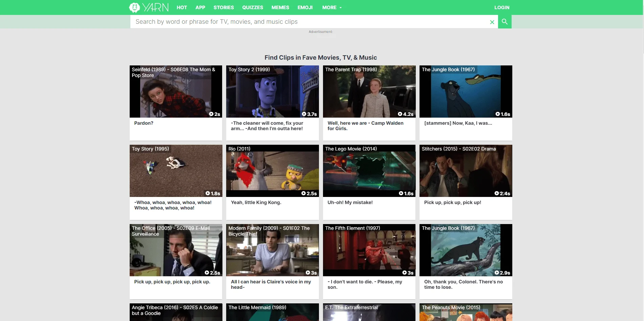Click the "Oh, thank you, Colonel" caption
The width and height of the screenshot is (644, 321).
(464, 284)
